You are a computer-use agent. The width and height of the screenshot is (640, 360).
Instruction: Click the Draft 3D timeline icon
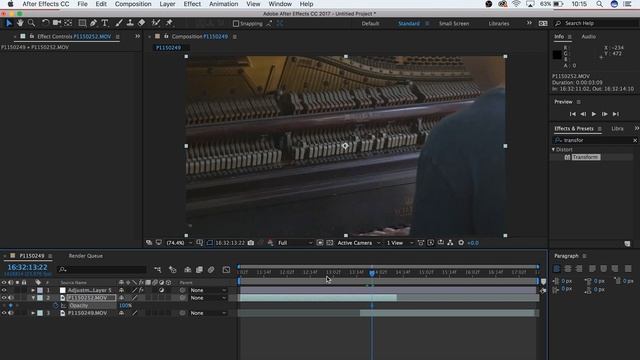(173, 270)
